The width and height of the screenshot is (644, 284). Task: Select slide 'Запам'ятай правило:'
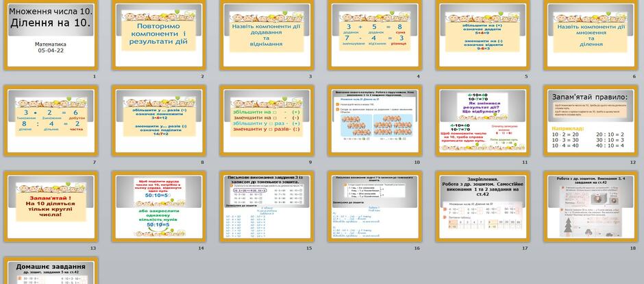point(591,121)
